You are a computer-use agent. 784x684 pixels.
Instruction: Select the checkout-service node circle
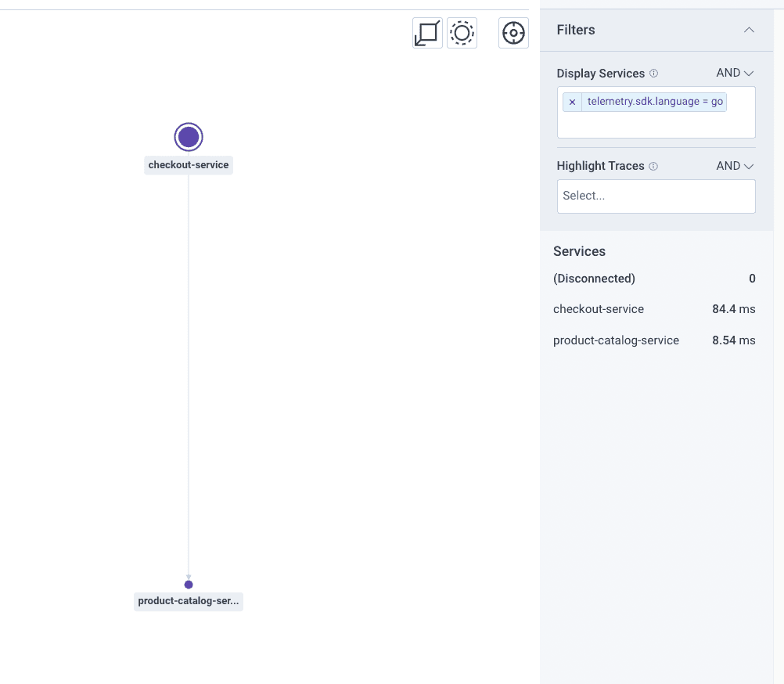[189, 137]
